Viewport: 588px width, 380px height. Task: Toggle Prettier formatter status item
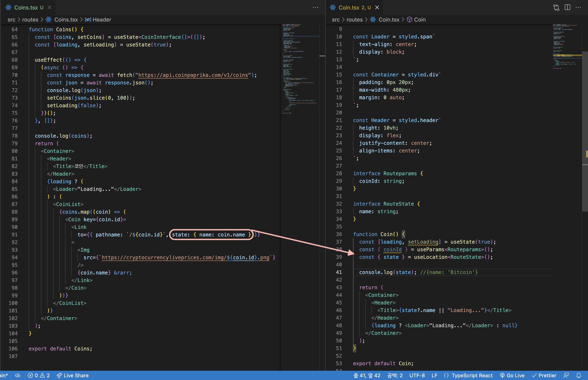(544, 375)
